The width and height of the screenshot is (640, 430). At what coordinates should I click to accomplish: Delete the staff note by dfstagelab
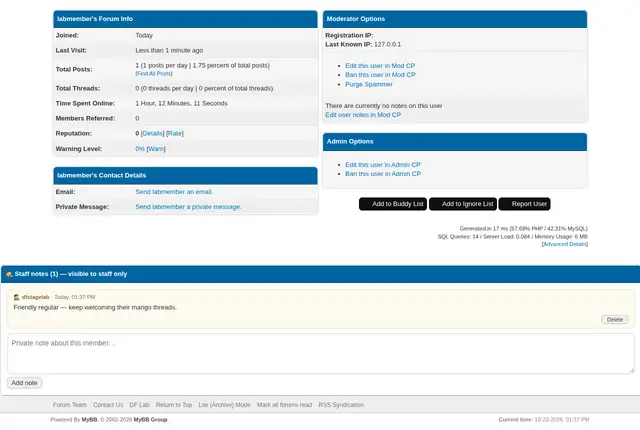click(x=615, y=319)
